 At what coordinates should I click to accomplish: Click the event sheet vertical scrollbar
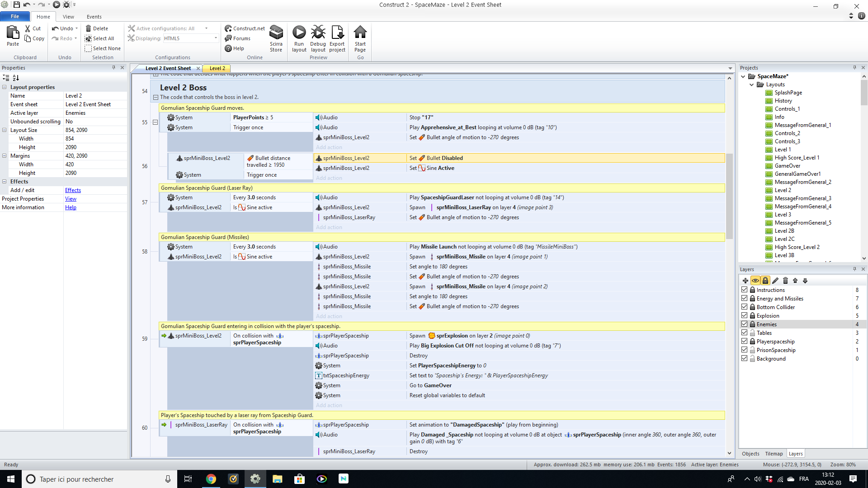click(729, 197)
